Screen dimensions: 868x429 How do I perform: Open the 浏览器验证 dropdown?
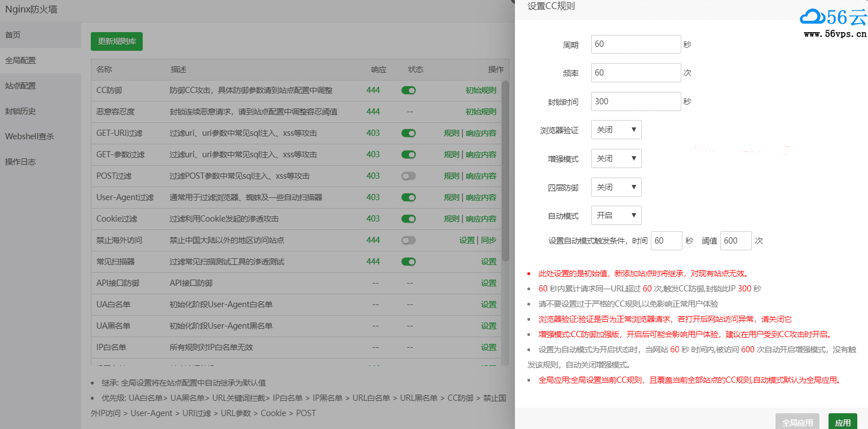coord(616,130)
